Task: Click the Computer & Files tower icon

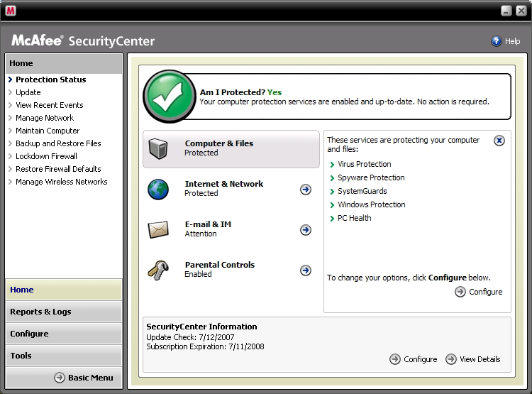Action: 158,148
